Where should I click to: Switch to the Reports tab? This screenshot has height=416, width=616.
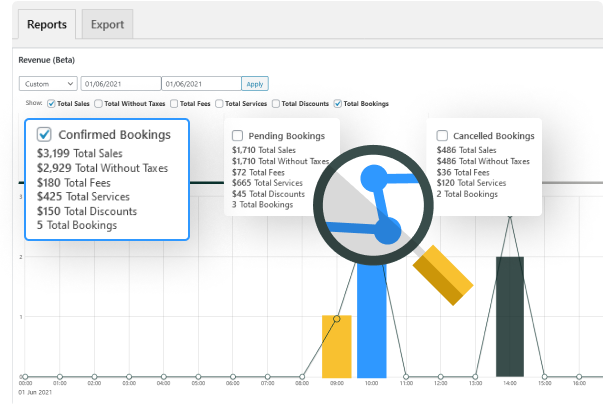click(47, 24)
